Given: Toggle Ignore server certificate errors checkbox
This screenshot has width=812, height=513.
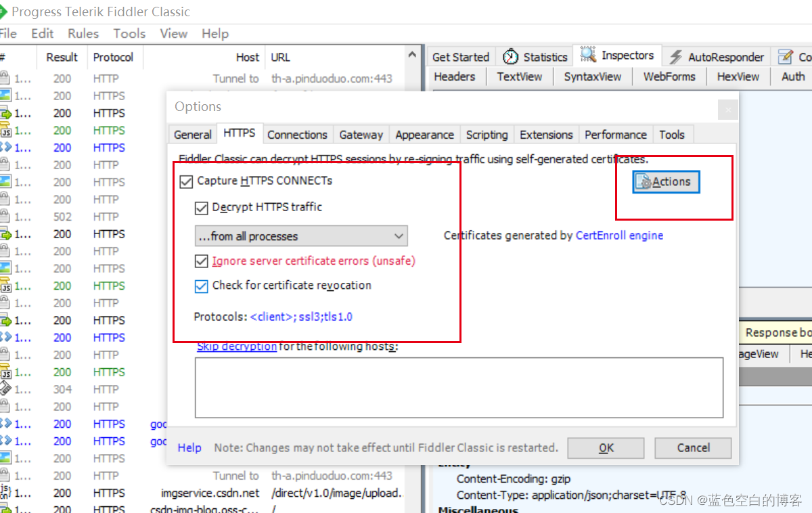Looking at the screenshot, I should click(x=201, y=261).
